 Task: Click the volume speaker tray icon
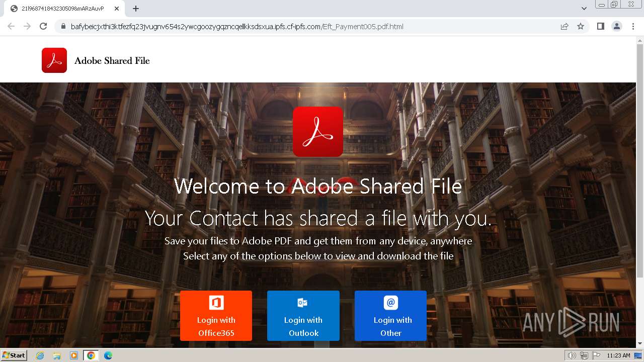pos(572,355)
